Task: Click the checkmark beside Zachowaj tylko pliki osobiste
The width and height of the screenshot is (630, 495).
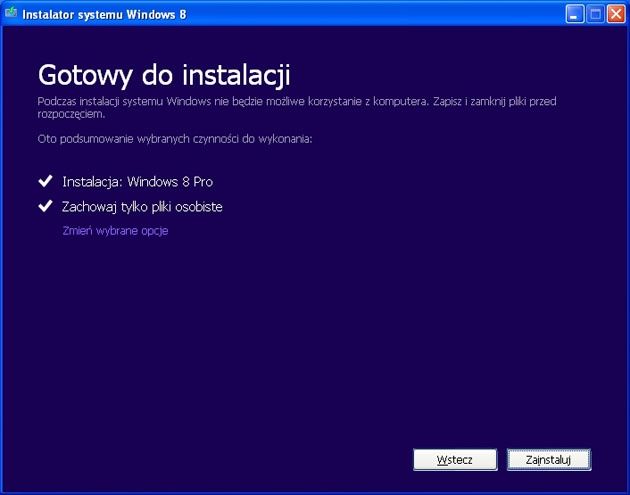Action: coord(45,206)
